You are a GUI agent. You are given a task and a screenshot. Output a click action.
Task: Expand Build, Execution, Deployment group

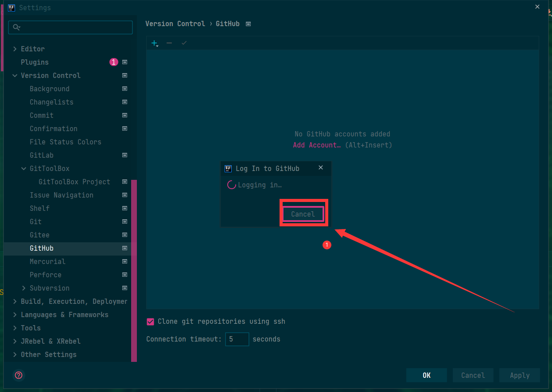15,302
